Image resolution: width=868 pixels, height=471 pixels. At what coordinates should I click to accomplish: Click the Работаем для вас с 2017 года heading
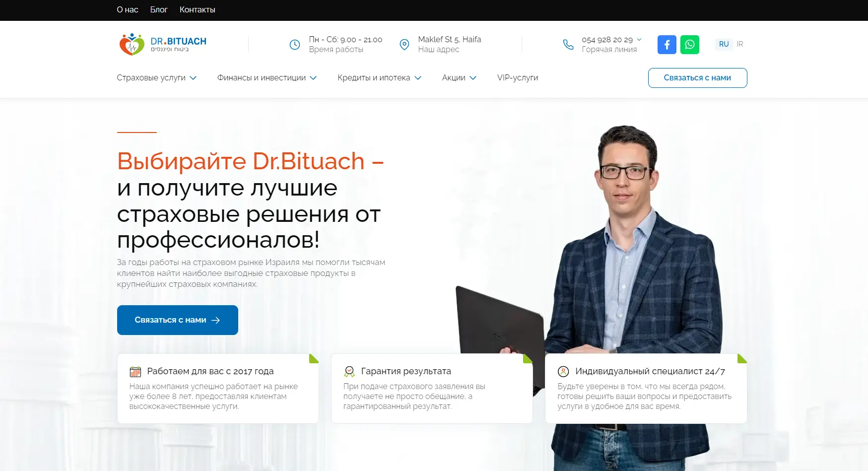pyautogui.click(x=210, y=371)
